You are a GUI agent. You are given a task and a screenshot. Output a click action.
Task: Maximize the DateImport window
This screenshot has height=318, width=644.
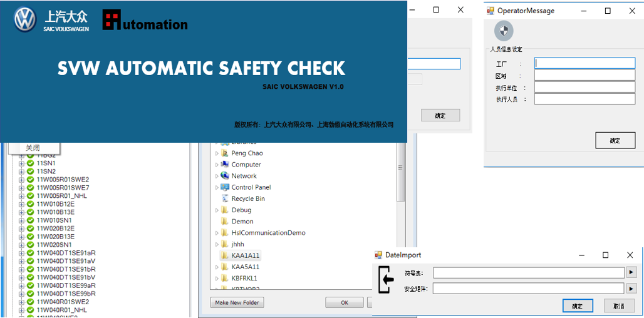click(x=605, y=255)
